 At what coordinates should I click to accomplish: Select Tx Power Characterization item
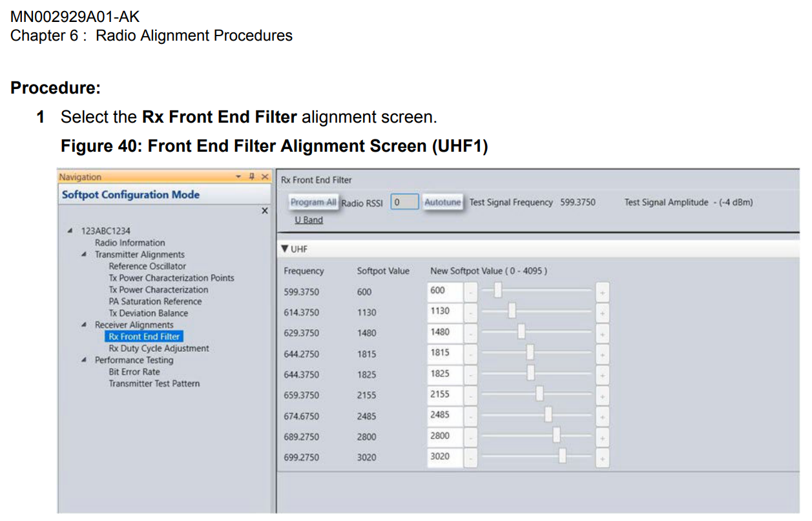(158, 290)
